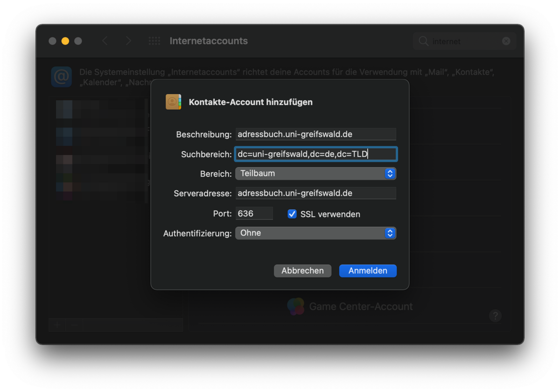The width and height of the screenshot is (560, 392).
Task: Focus the Beschreibung text field
Action: (x=315, y=134)
